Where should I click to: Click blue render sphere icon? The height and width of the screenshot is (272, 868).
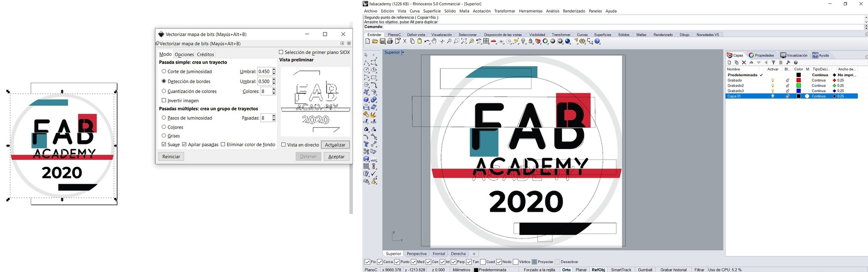click(x=567, y=41)
